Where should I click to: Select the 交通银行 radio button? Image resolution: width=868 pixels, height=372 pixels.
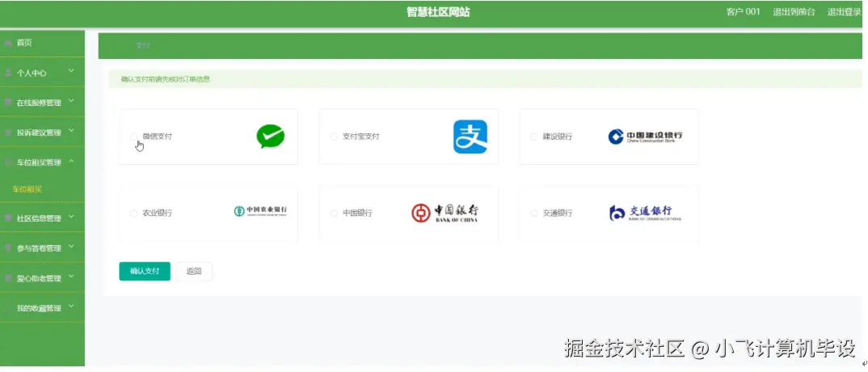tap(533, 213)
